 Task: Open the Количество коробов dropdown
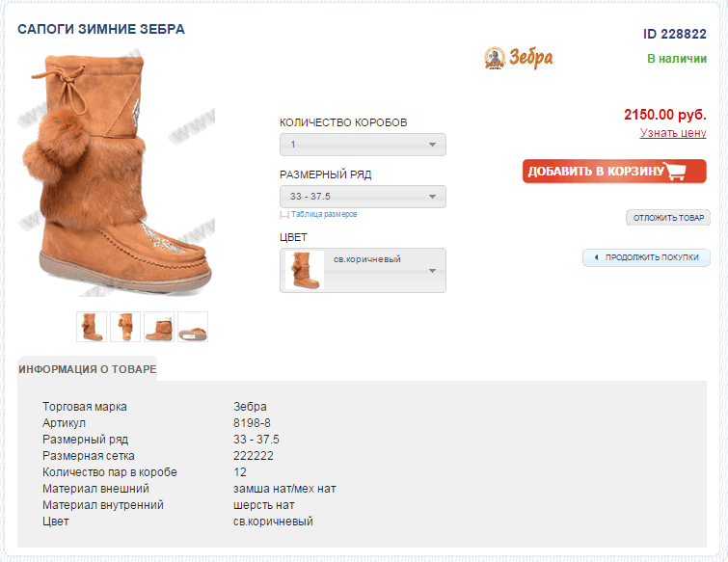point(363,145)
